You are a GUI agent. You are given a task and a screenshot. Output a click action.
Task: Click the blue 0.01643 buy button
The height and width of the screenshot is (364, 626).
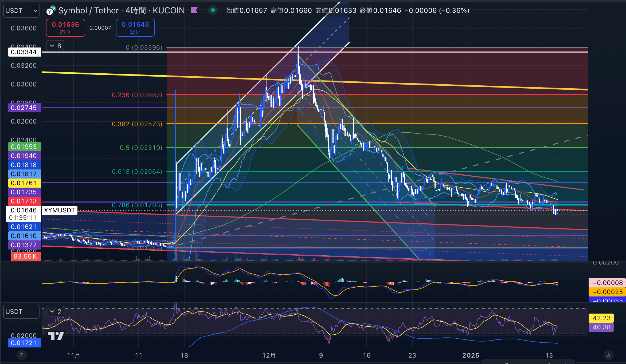click(135, 28)
